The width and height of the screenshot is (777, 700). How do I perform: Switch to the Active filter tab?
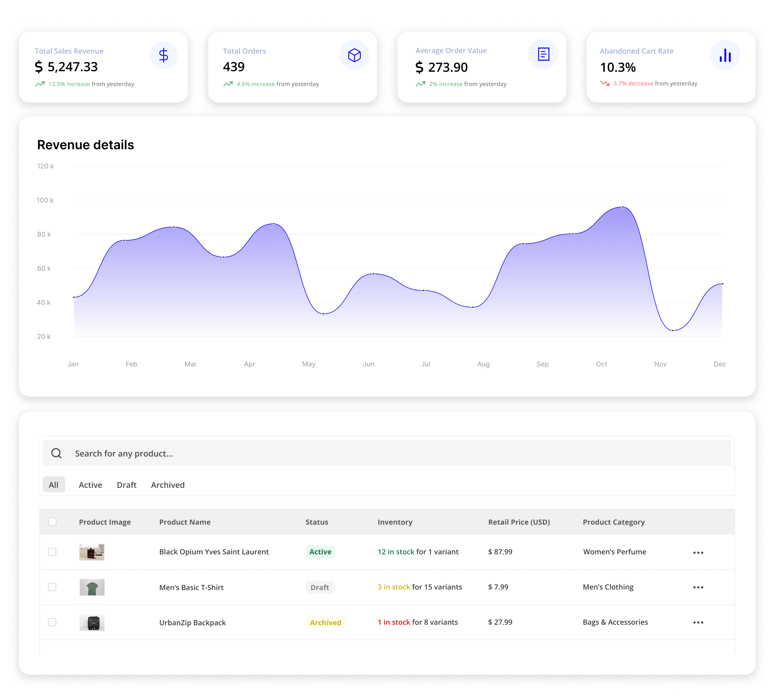(90, 485)
